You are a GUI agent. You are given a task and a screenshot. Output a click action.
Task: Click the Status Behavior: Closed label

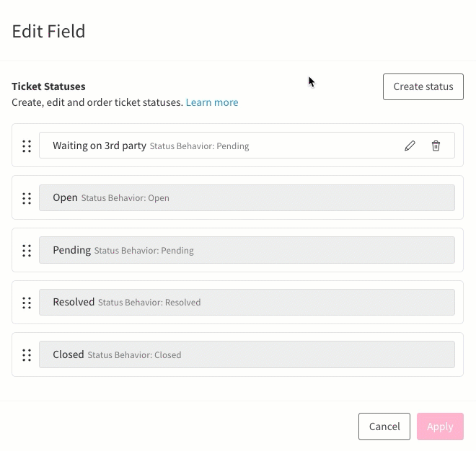(x=134, y=355)
